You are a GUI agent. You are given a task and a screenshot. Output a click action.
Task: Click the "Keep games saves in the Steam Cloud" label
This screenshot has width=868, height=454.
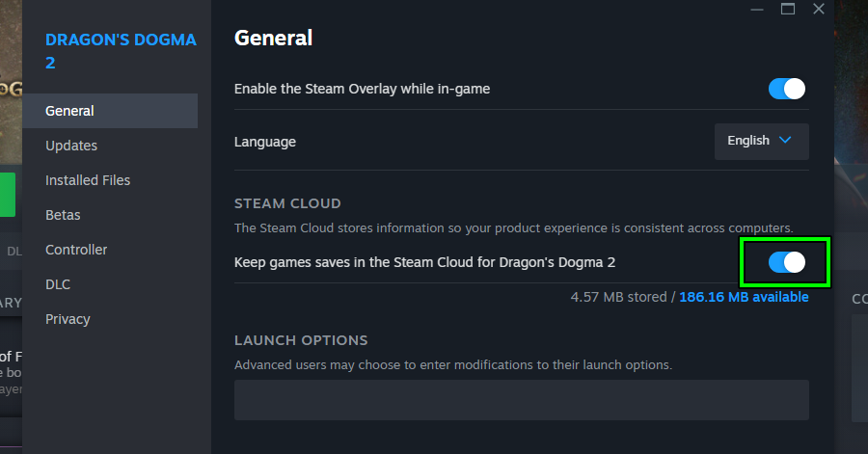[424, 261]
